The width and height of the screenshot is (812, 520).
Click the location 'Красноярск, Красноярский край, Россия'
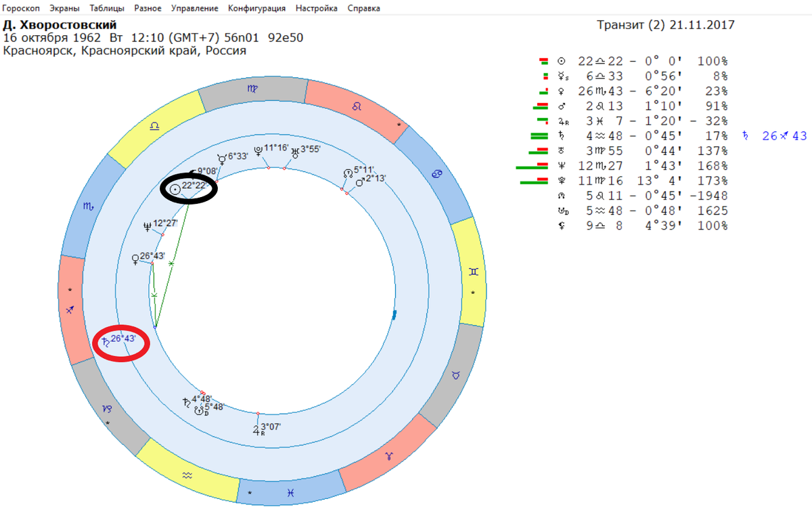pyautogui.click(x=125, y=51)
